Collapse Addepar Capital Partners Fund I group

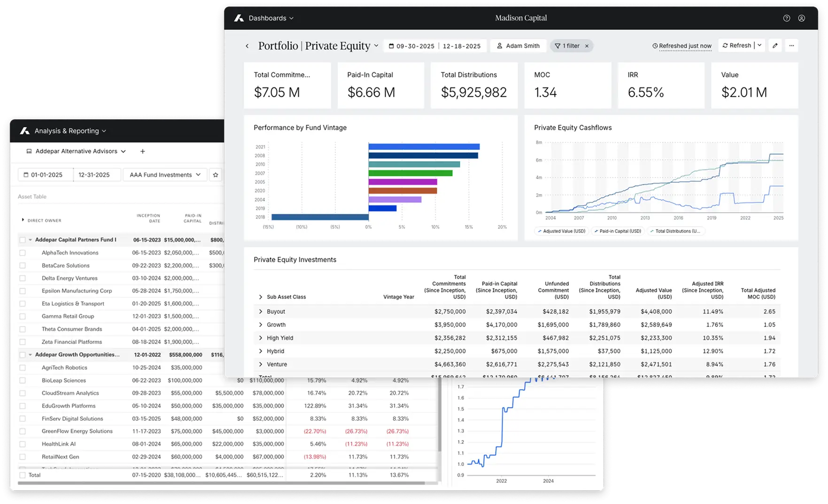[x=31, y=240]
